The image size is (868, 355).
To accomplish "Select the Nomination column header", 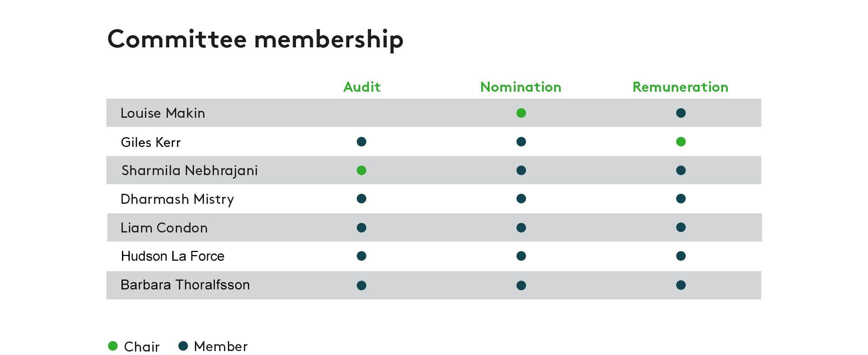I will coord(521,87).
